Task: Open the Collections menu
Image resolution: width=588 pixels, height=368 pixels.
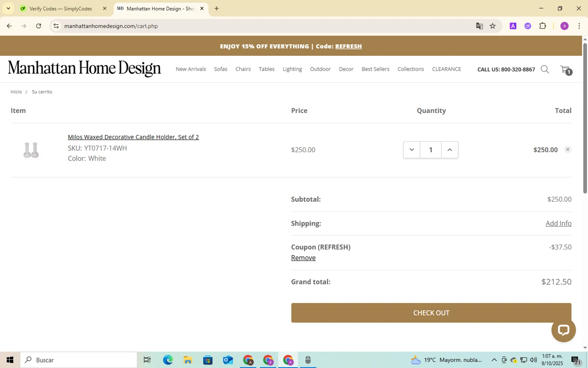Action: 411,69
